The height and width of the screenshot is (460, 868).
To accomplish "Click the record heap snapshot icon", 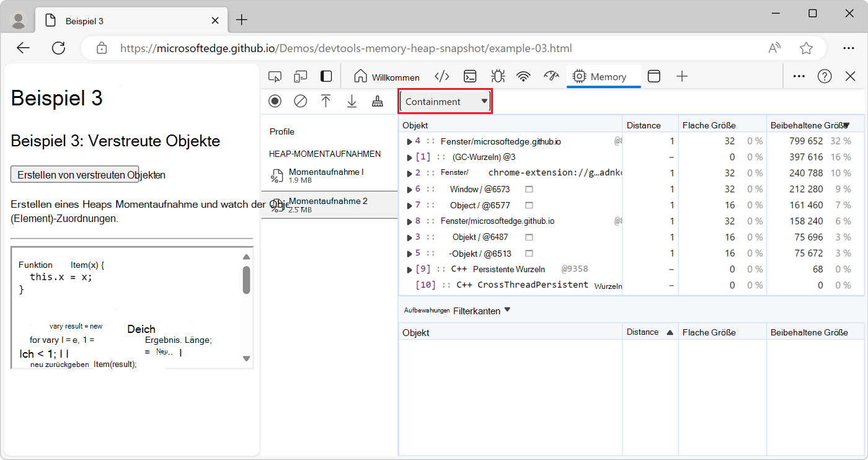I will click(x=275, y=101).
